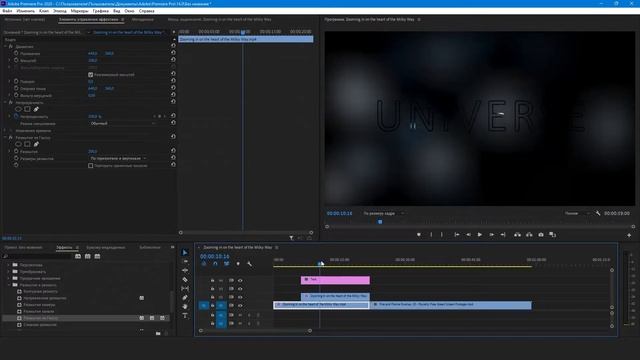Image resolution: width=640 pixels, height=360 pixels.
Task: Switch to the Project panel tab
Action: tap(24, 247)
